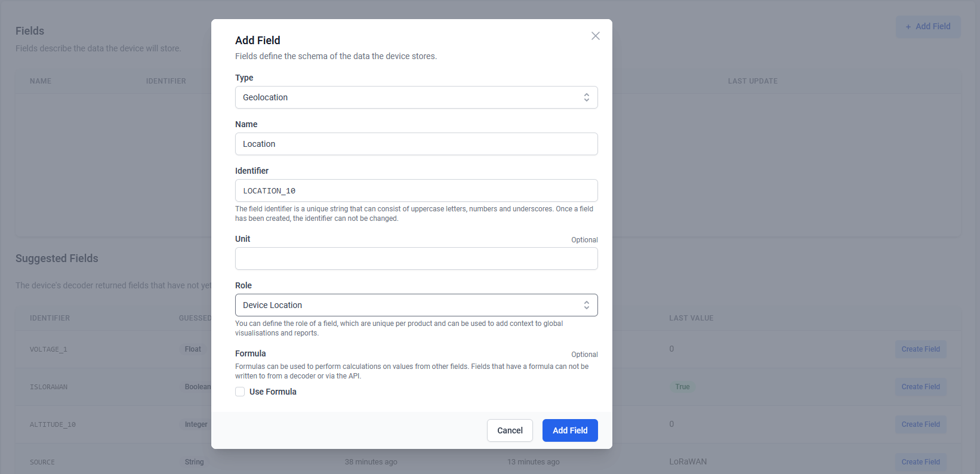Create field for ISLORAWAN row

[x=920, y=387]
